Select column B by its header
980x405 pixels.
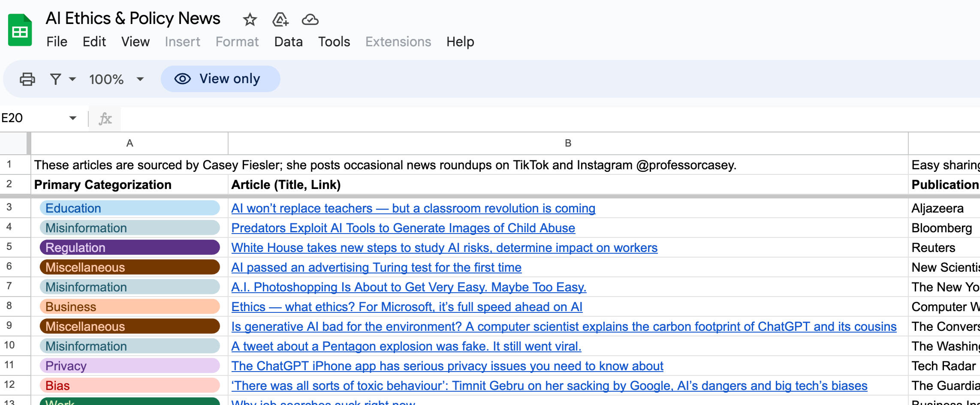[x=568, y=143]
